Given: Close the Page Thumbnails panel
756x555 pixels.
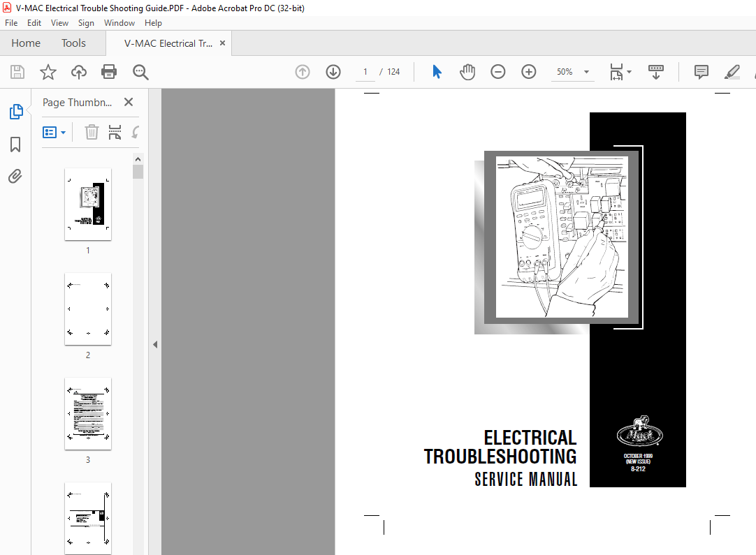Looking at the screenshot, I should tap(129, 102).
